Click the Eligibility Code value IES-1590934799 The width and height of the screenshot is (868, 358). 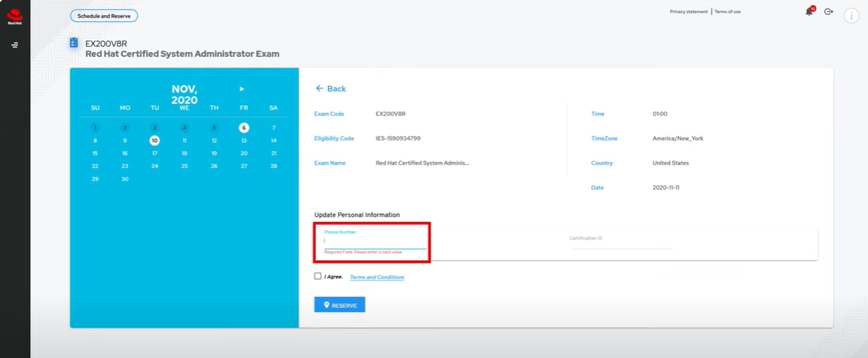[398, 139]
